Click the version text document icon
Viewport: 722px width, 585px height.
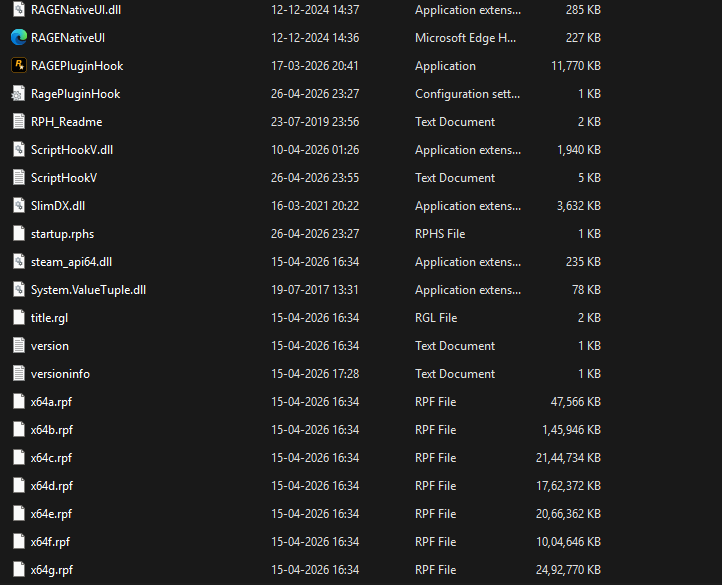coord(19,345)
